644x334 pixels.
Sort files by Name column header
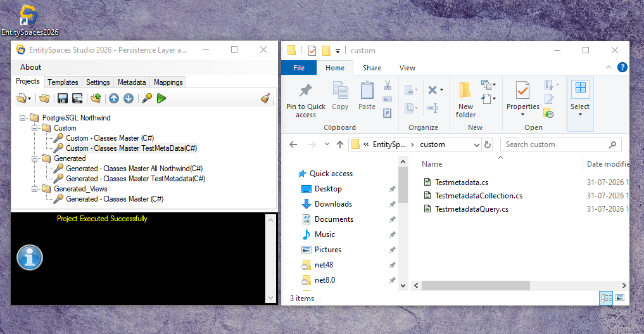click(x=432, y=164)
